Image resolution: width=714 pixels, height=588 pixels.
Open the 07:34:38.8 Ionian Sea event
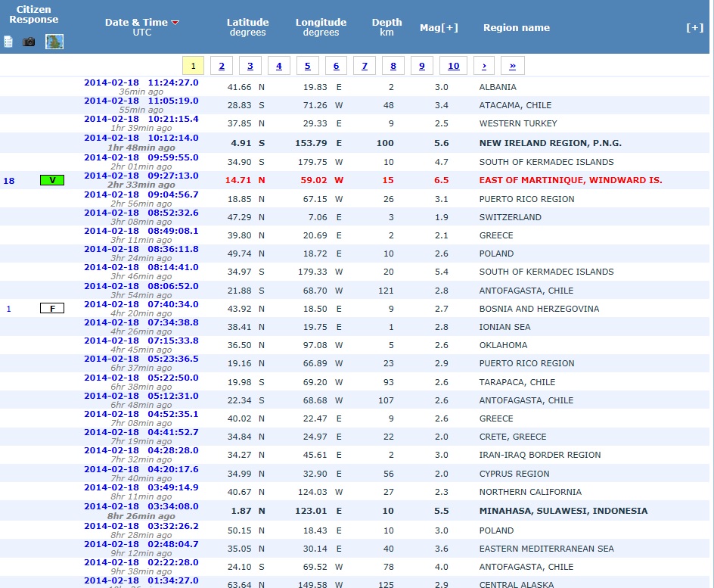point(141,322)
